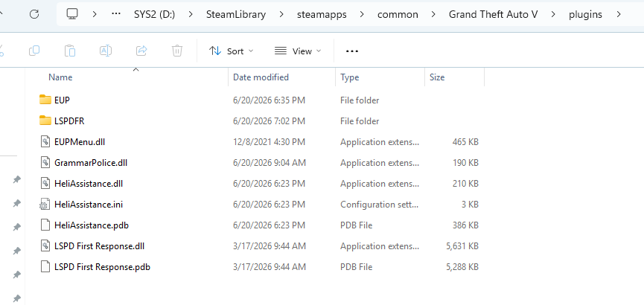Image resolution: width=644 pixels, height=305 pixels.
Task: Click the HeliAssistance.pdb file name
Action: pyautogui.click(x=92, y=225)
